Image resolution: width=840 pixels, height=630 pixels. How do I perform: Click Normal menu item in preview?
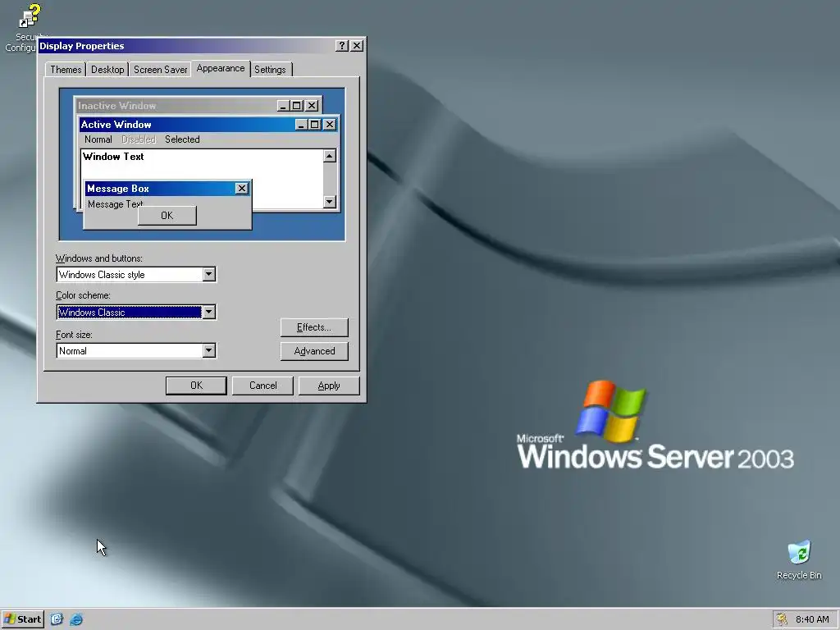click(x=98, y=139)
